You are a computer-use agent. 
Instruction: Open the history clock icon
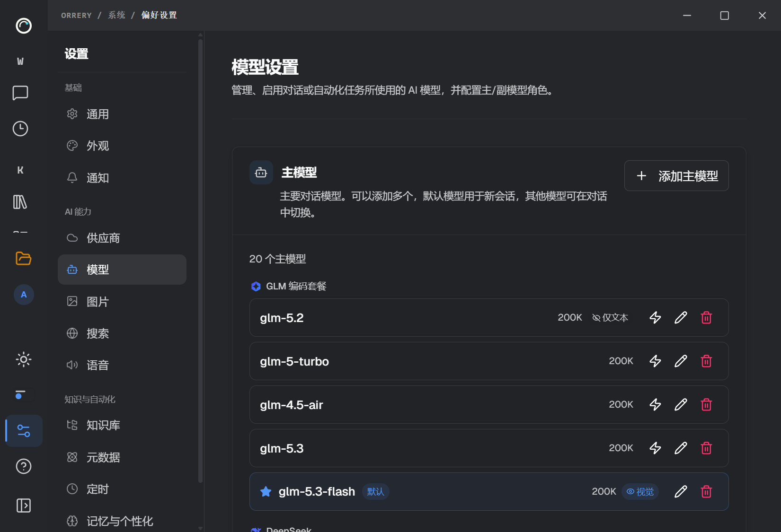(x=20, y=129)
